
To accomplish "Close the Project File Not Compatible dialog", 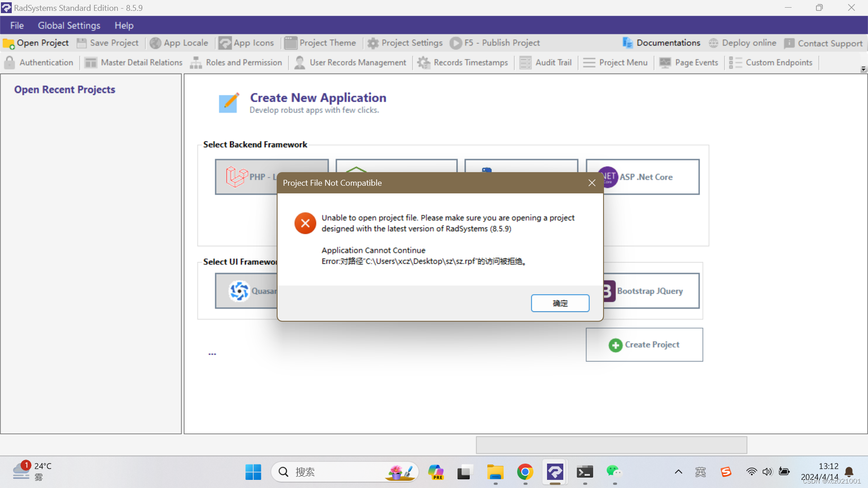I will [592, 183].
